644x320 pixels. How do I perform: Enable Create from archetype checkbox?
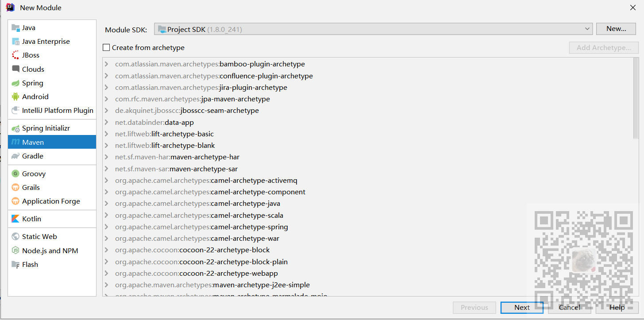pyautogui.click(x=106, y=48)
